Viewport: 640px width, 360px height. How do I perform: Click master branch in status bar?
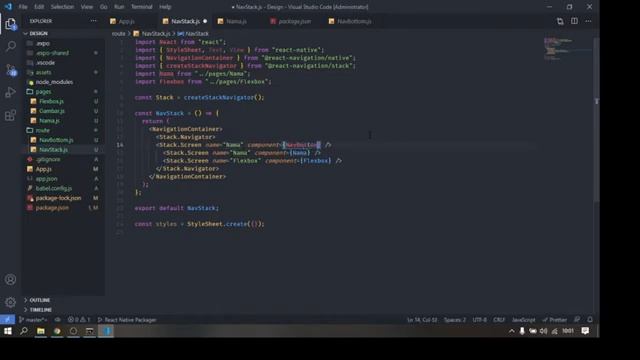point(33,320)
